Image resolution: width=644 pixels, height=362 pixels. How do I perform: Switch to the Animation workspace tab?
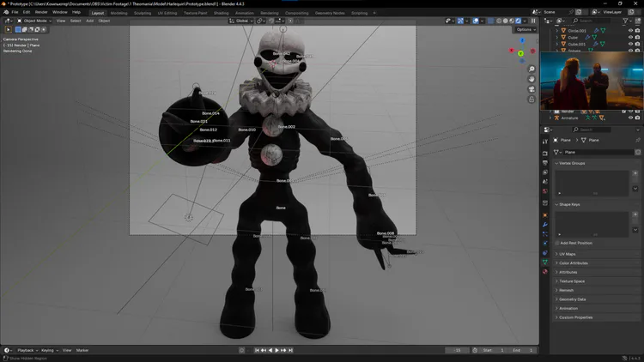245,13
